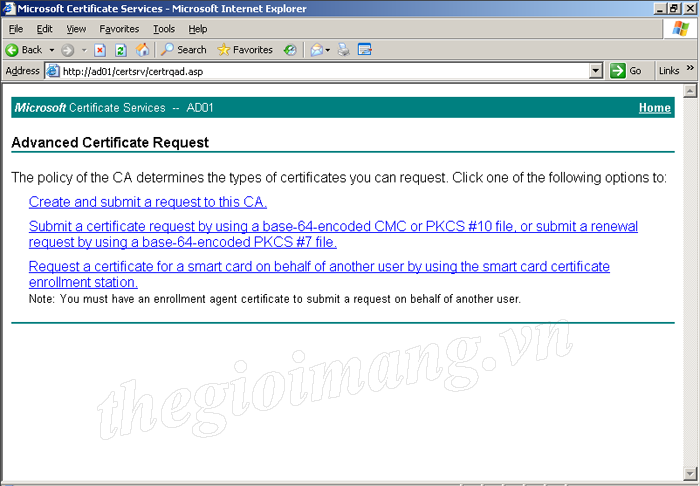Click the page icon beside the address URL
The height and width of the screenshot is (486, 700).
[x=53, y=71]
